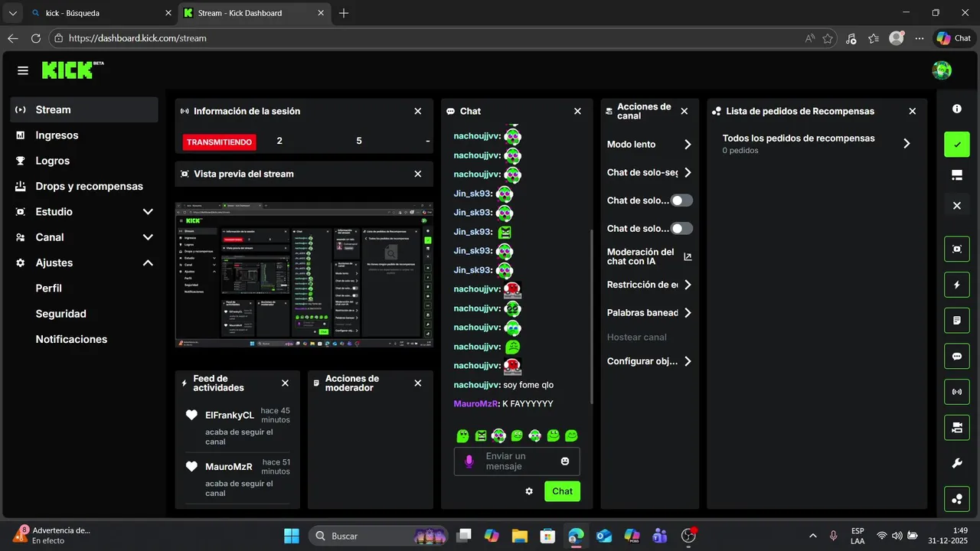Toggle Chat de solo switch directly below Chat de solo-seg
Screen dimensions: 980x551
click(x=681, y=201)
